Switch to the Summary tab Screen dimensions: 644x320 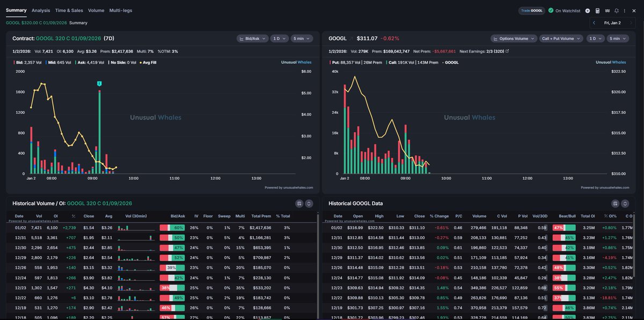(x=16, y=10)
